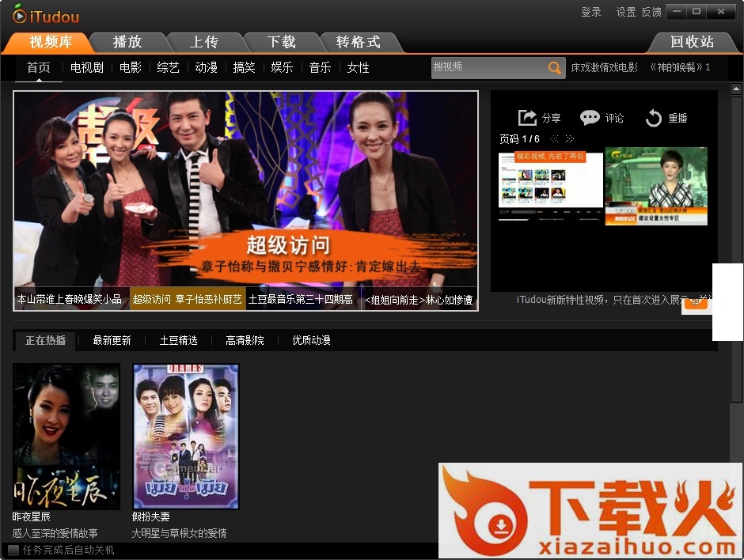Click the scrollbar up arrow
This screenshot has width=744, height=560.
pyautogui.click(x=736, y=89)
